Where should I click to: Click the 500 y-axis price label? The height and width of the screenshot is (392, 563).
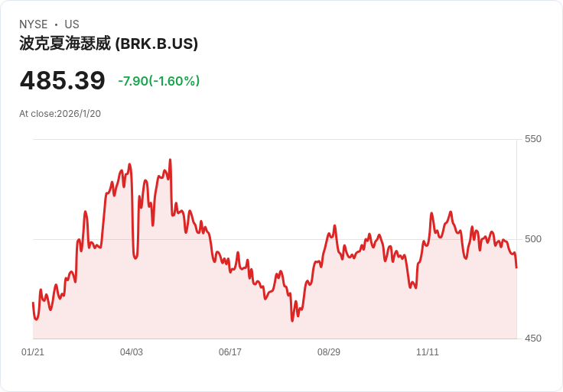533,239
